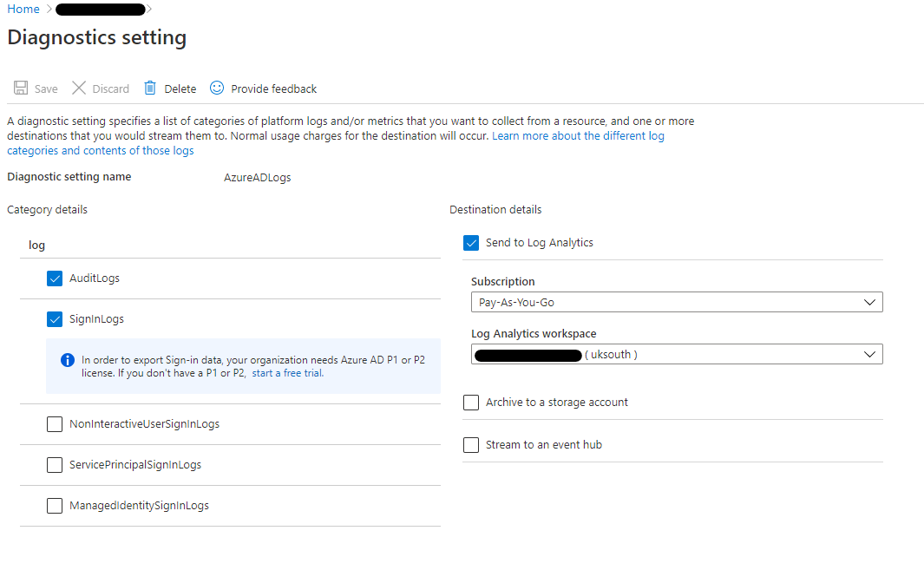This screenshot has width=924, height=570.
Task: Click the NonInteractiveUserSignInLogs label text
Action: point(144,424)
